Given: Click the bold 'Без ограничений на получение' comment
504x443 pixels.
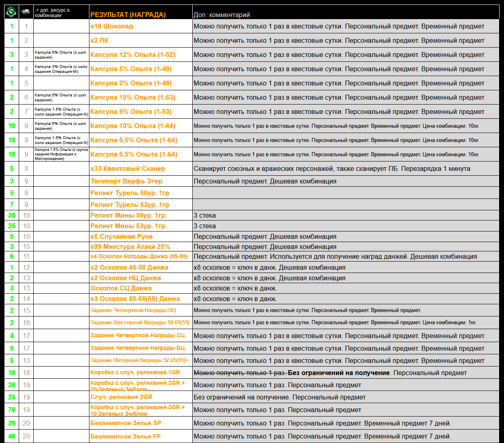Looking at the screenshot, I should (339, 373).
